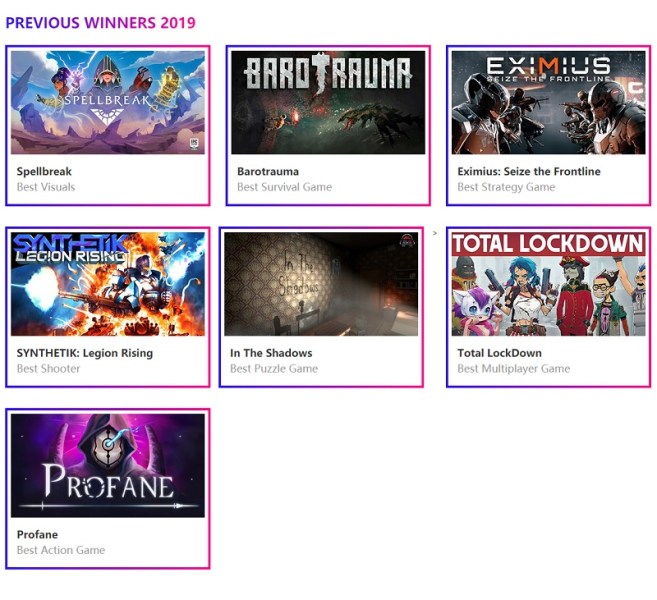Click the Previous Winners 2019 heading

pos(101,23)
